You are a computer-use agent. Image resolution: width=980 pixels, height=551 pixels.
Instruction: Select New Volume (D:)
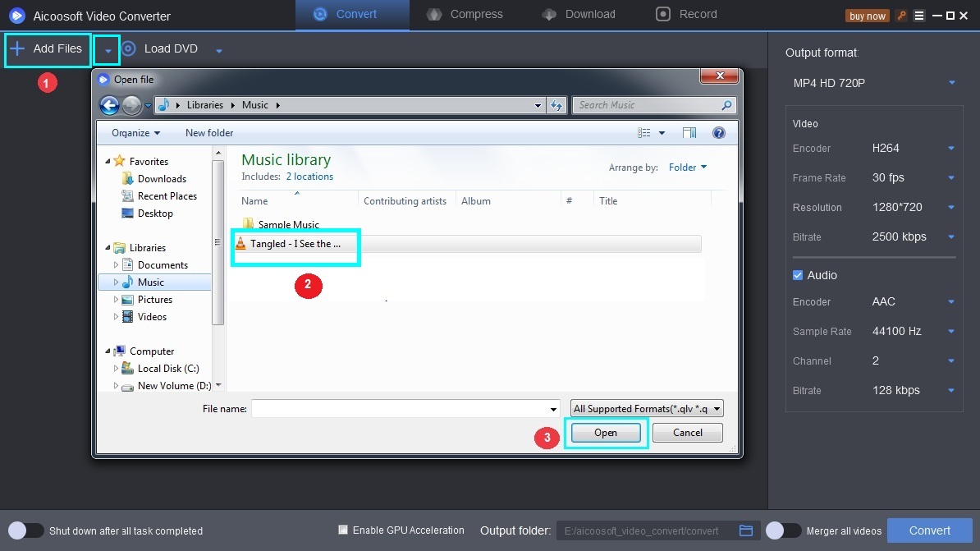click(x=174, y=386)
